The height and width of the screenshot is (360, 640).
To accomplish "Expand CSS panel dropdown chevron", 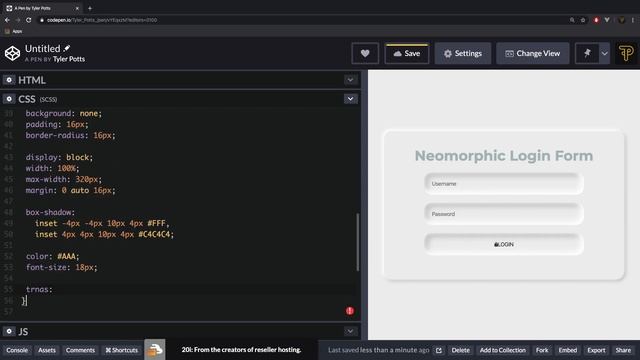I will [350, 99].
